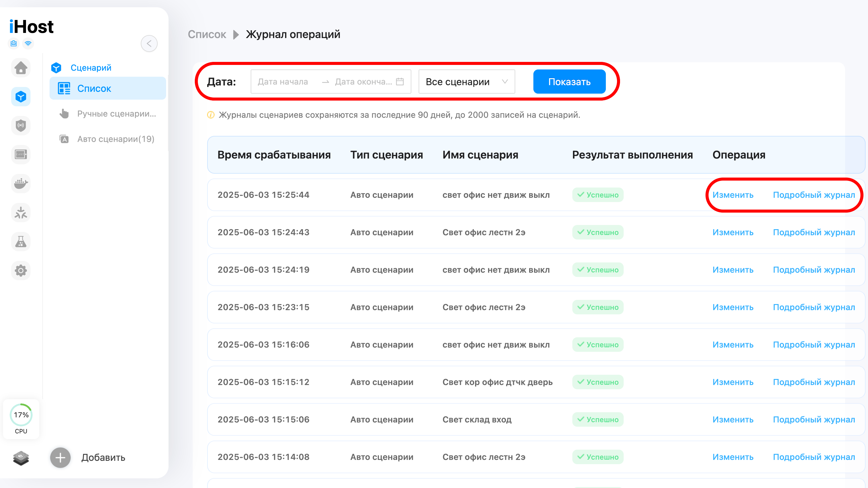Open Подробный журнал for the 15:15:06 entry
Image resolution: width=868 pixels, height=488 pixels.
pyautogui.click(x=814, y=419)
